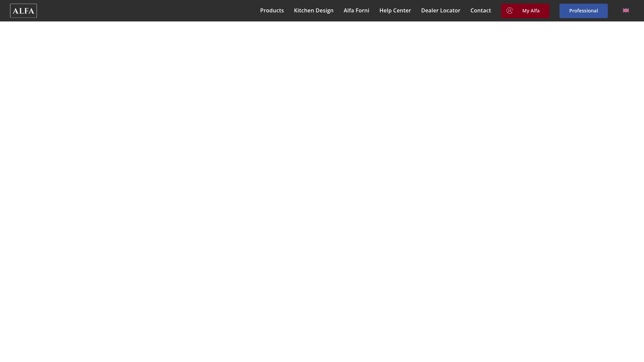The height and width of the screenshot is (362, 644).
Task: Open the Help Center page
Action: (x=395, y=10)
